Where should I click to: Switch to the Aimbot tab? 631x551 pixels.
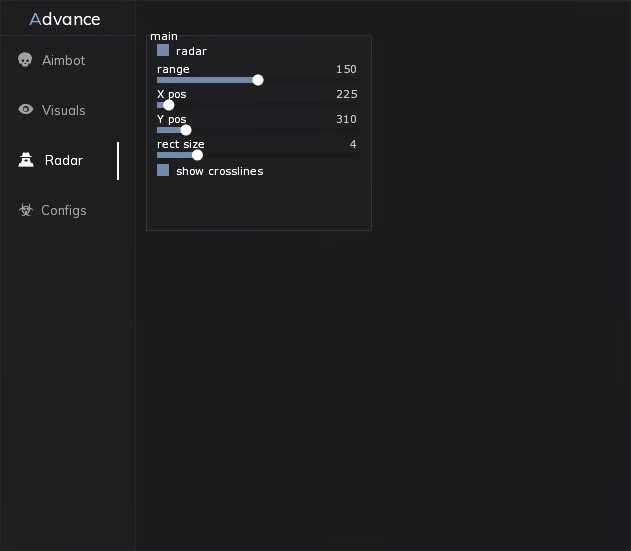click(63, 60)
